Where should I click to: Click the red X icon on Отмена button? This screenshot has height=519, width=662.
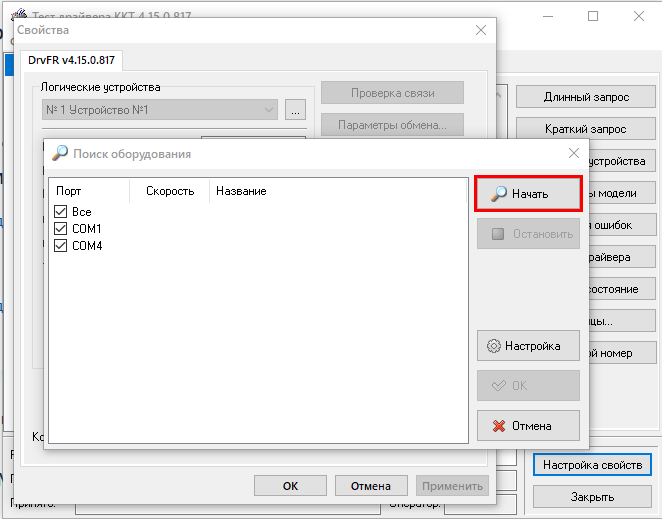[498, 426]
